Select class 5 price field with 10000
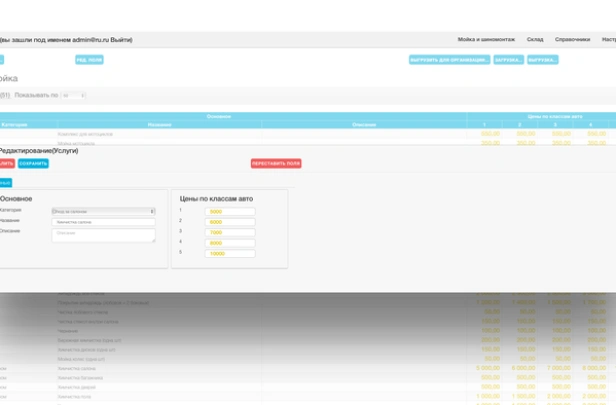This screenshot has height=405, width=616. 230,253
